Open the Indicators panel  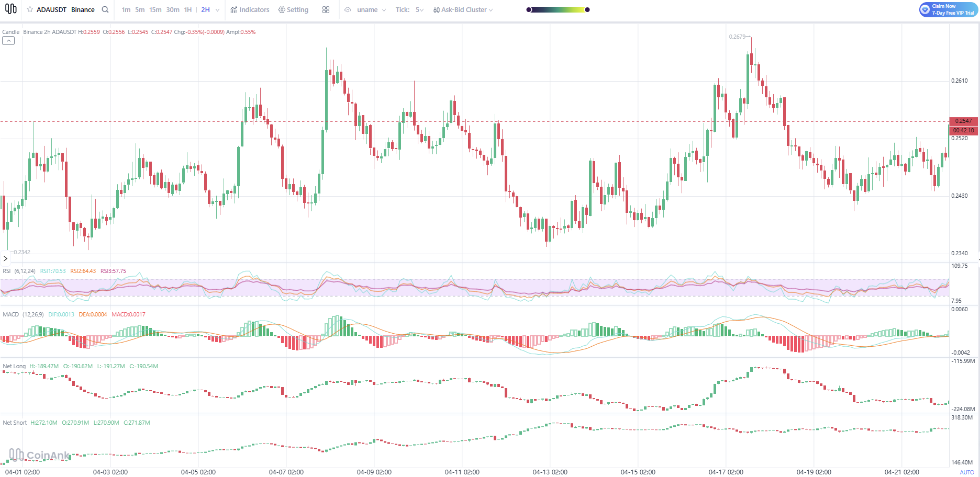click(x=250, y=9)
